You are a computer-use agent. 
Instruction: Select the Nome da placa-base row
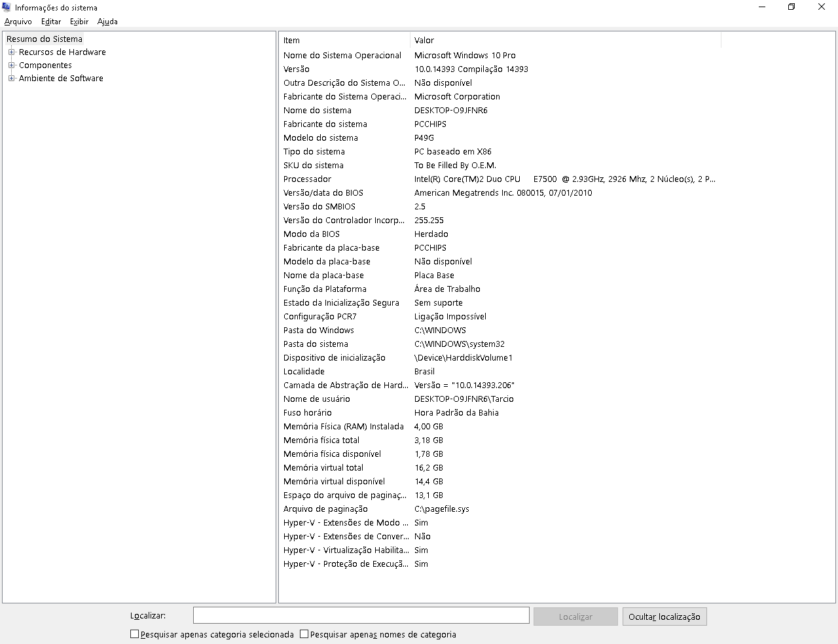click(500, 276)
